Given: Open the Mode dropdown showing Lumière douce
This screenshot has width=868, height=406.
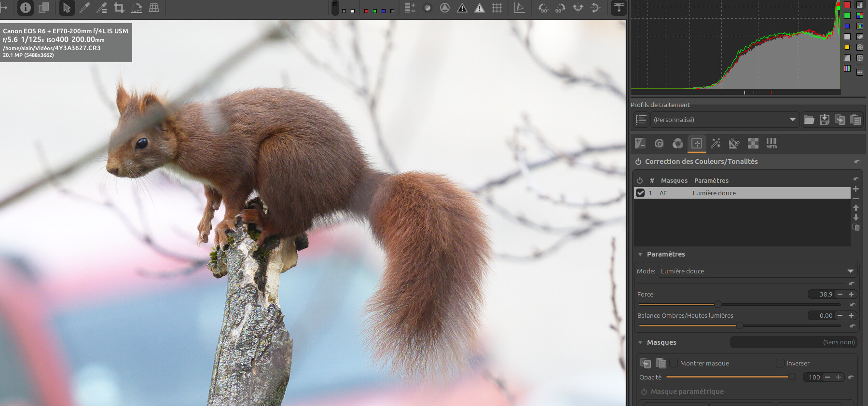Looking at the screenshot, I should click(757, 271).
